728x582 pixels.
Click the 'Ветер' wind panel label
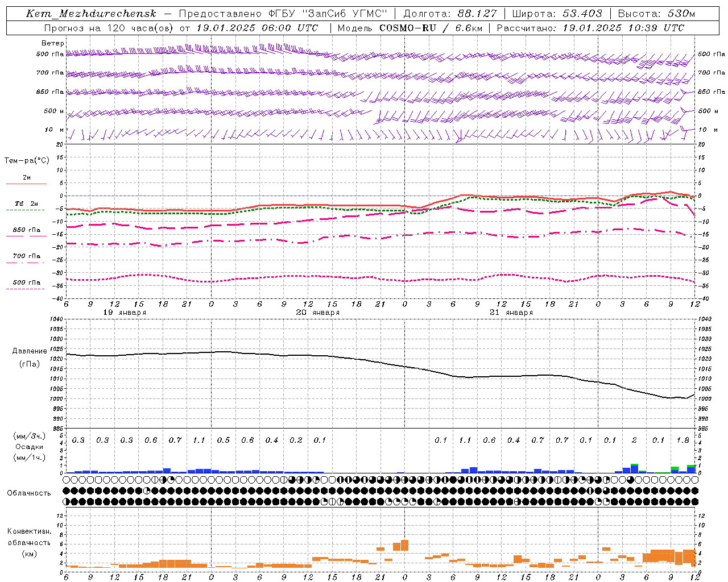(x=53, y=43)
